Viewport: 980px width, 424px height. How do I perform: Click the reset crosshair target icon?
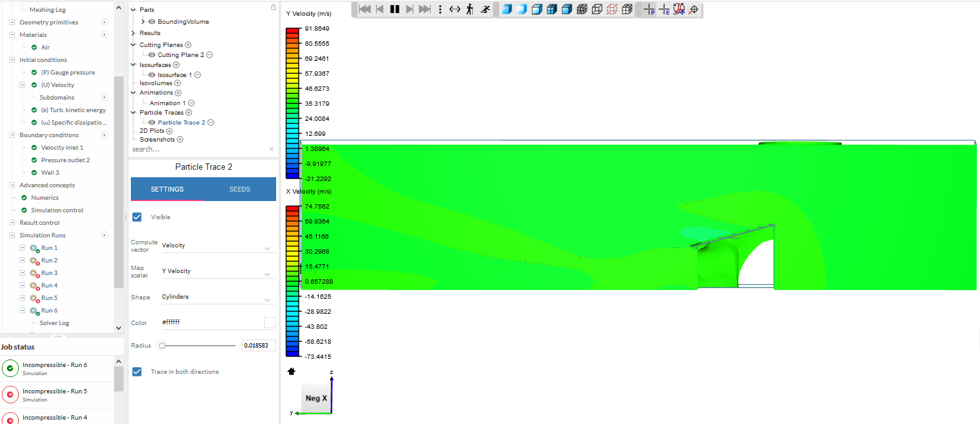click(693, 9)
